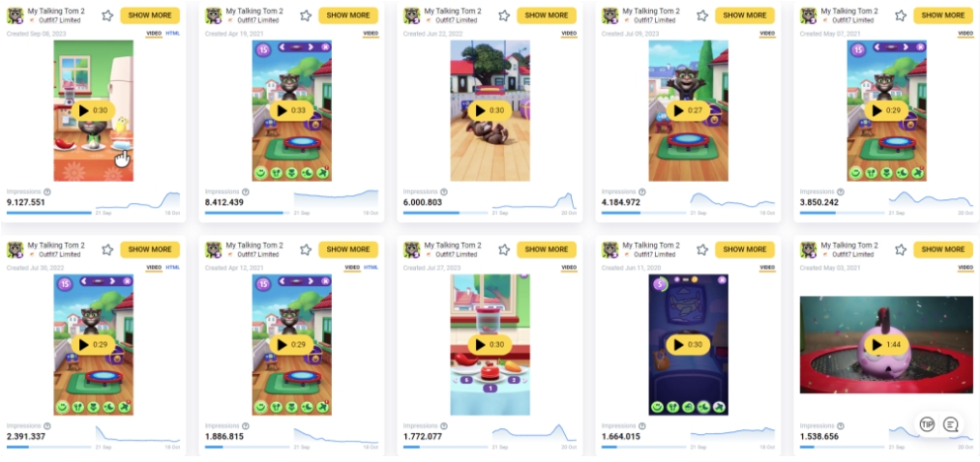Screen dimensions: 980x462
Task: Show more for the Jul 27, 2023 creative
Action: tap(547, 249)
